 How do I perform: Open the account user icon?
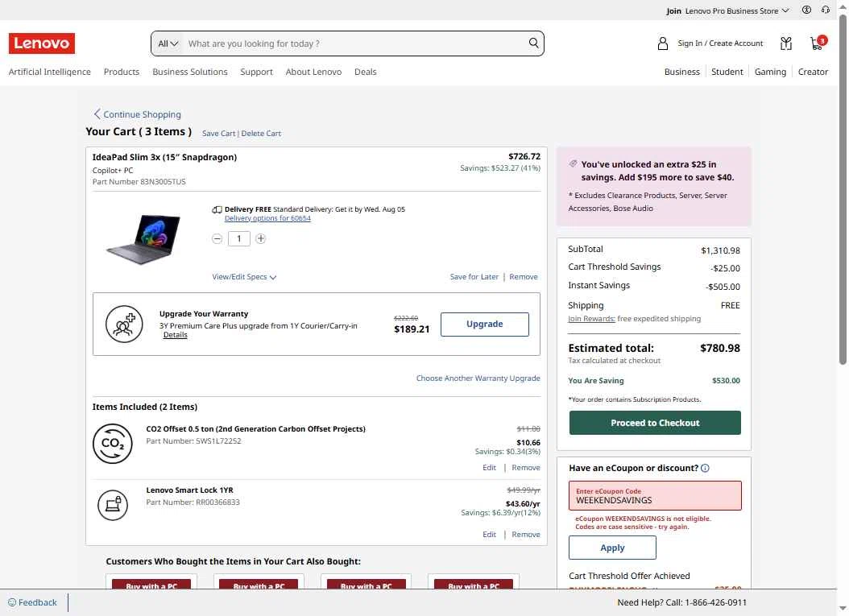coord(662,43)
